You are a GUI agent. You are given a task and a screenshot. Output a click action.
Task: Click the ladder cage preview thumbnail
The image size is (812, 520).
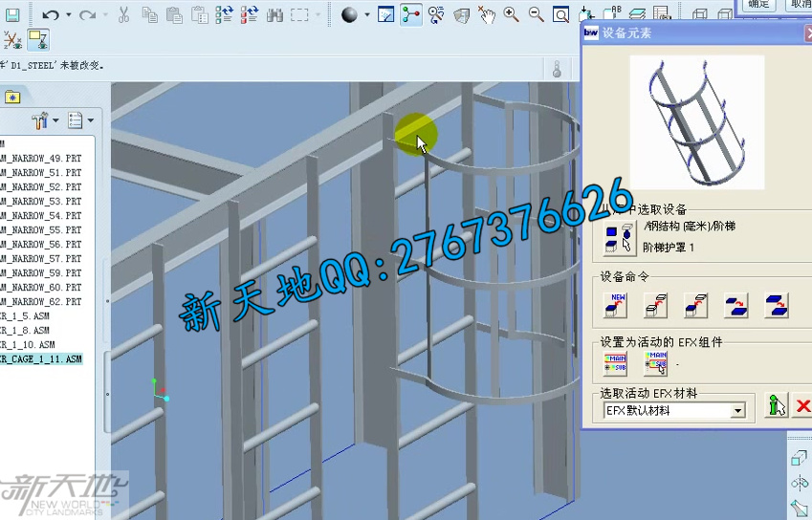click(696, 122)
